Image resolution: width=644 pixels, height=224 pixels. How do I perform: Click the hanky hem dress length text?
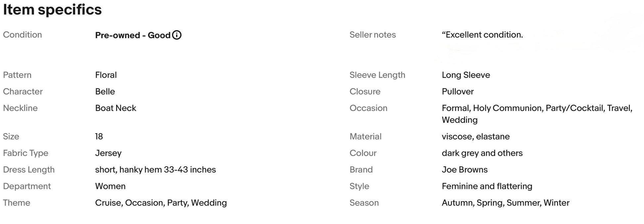[x=155, y=170]
